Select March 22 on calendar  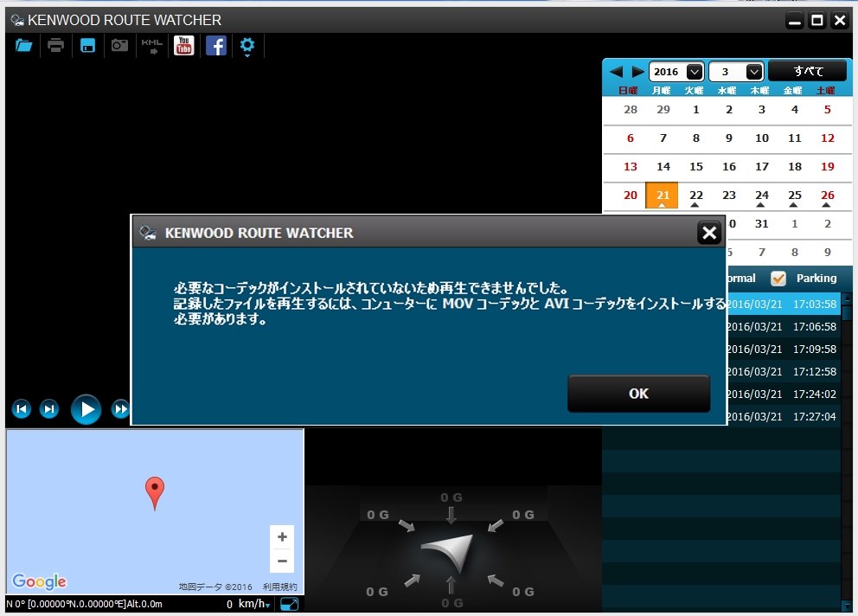coord(695,196)
